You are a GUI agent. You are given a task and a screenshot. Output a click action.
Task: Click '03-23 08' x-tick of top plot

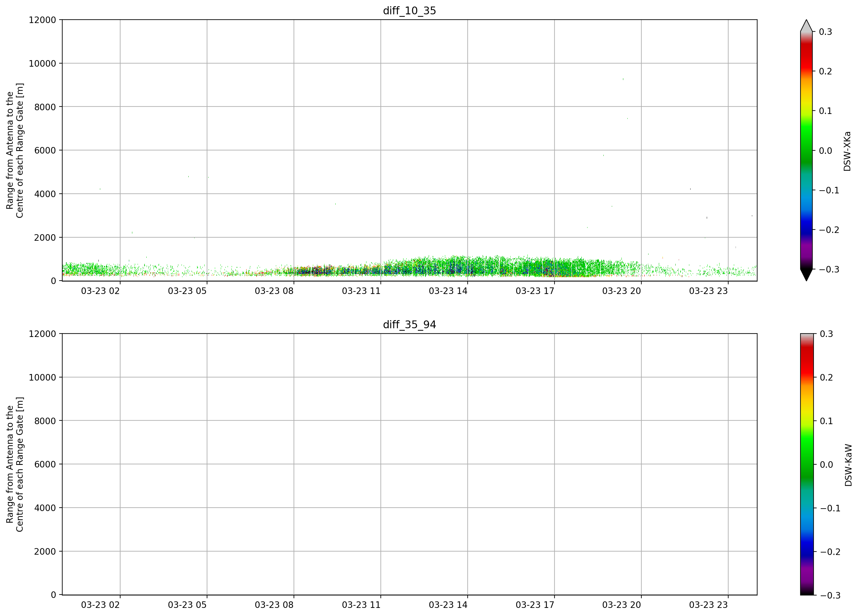[274, 291]
